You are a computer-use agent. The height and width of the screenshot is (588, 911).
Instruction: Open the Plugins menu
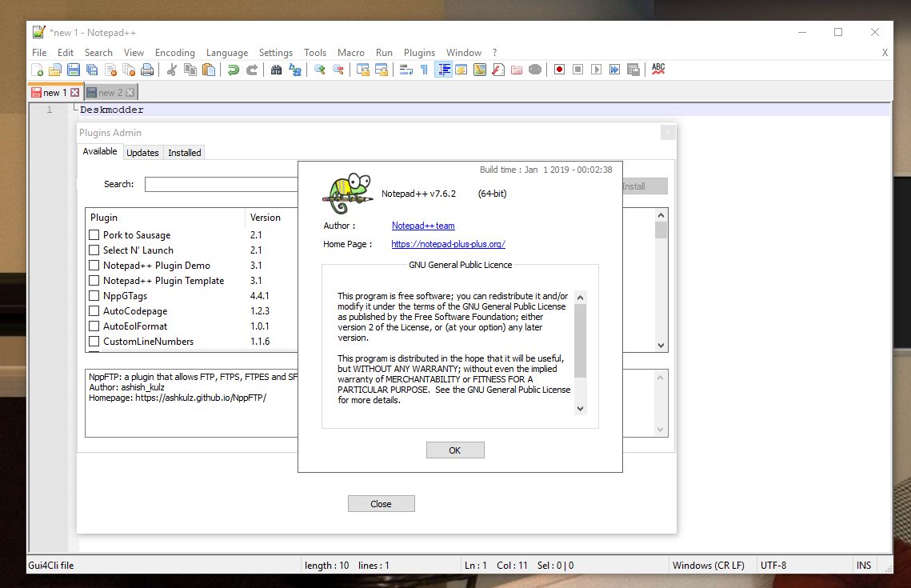coord(419,52)
